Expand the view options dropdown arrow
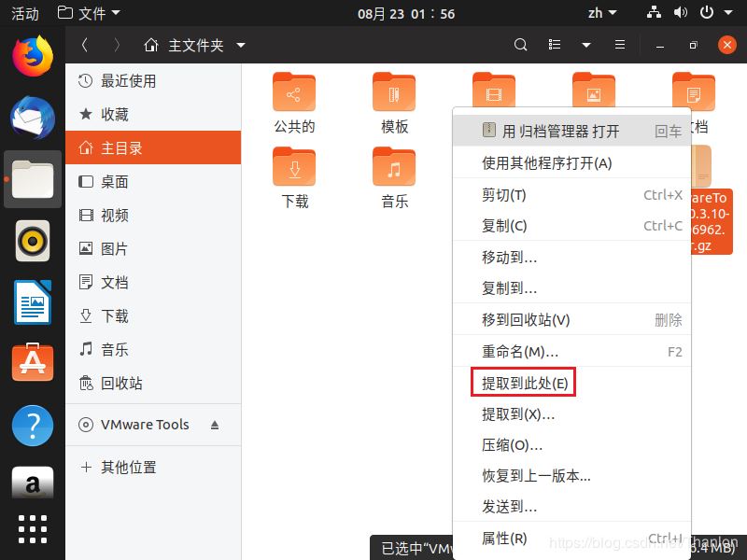The height and width of the screenshot is (560, 747). point(586,45)
